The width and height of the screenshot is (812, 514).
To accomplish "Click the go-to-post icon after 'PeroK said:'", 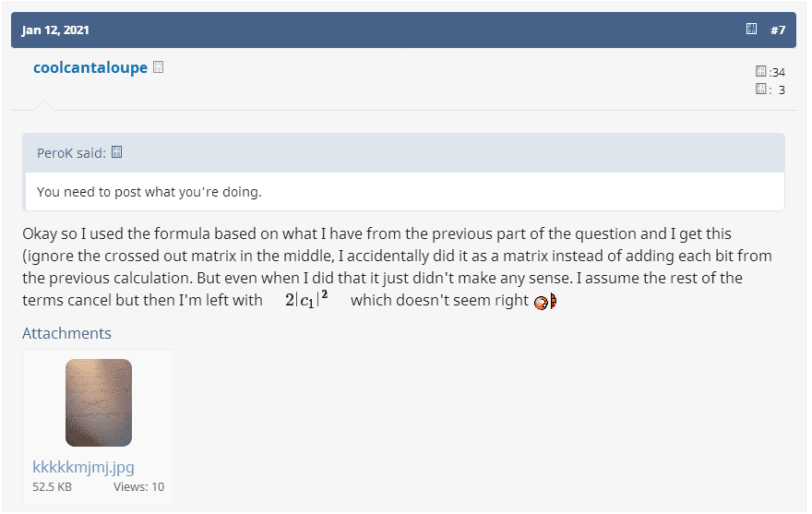I will pos(117,152).
